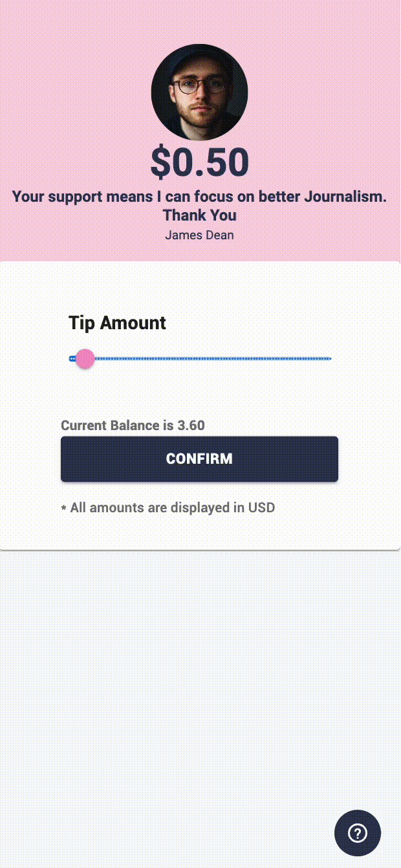
Task: Click the asterisk before the USD note
Action: pyautogui.click(x=63, y=508)
